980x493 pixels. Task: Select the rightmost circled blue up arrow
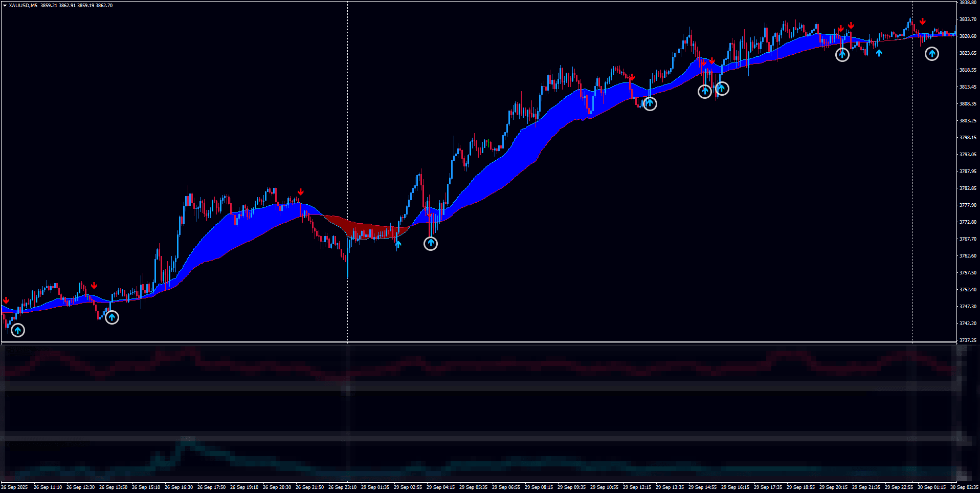click(x=932, y=53)
